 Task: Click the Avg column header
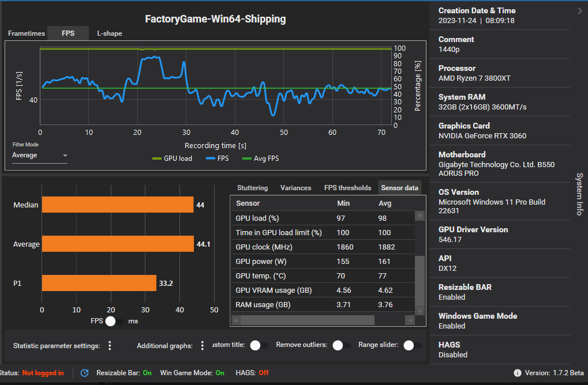click(x=385, y=203)
